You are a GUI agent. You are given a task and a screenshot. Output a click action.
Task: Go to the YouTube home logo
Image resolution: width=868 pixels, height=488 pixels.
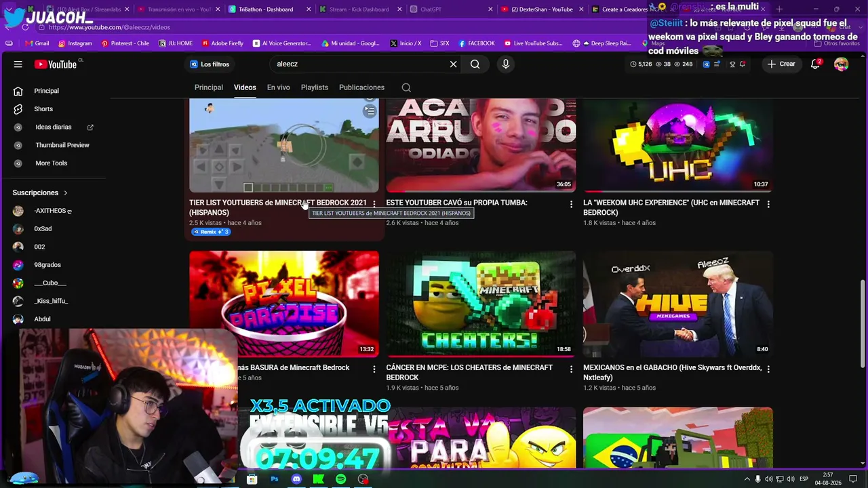[x=56, y=64]
